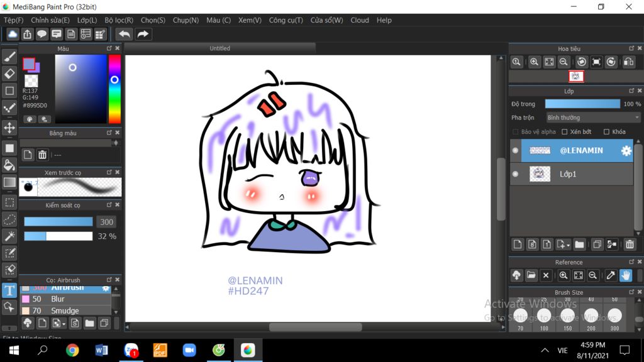Choose brush size 300 preset
This screenshot has height=362, width=644.
tap(614, 317)
